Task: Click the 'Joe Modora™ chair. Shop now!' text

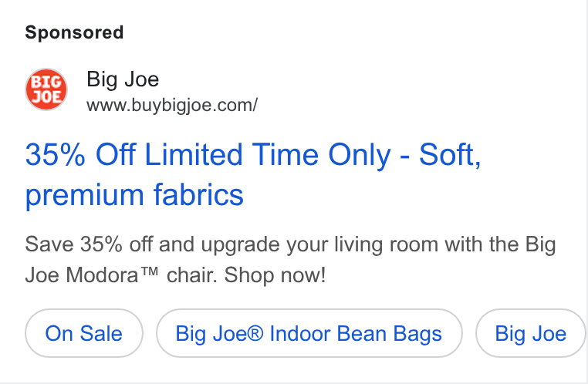Action: click(175, 275)
